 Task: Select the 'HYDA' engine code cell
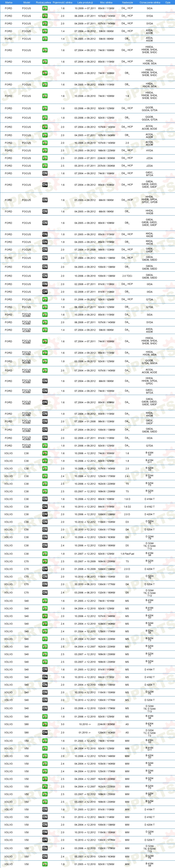coord(149,151)
